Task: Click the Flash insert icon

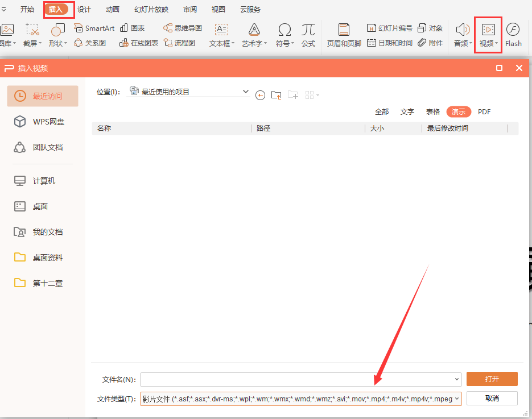Action: [513, 31]
